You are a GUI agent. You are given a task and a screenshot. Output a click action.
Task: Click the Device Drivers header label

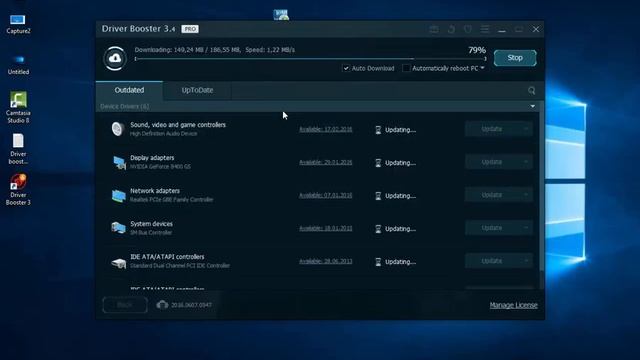point(124,107)
